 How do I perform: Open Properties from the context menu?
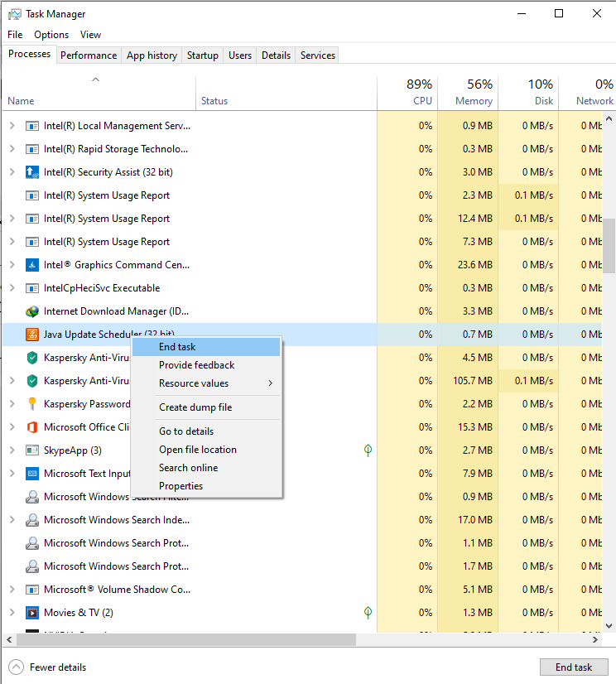206,486
